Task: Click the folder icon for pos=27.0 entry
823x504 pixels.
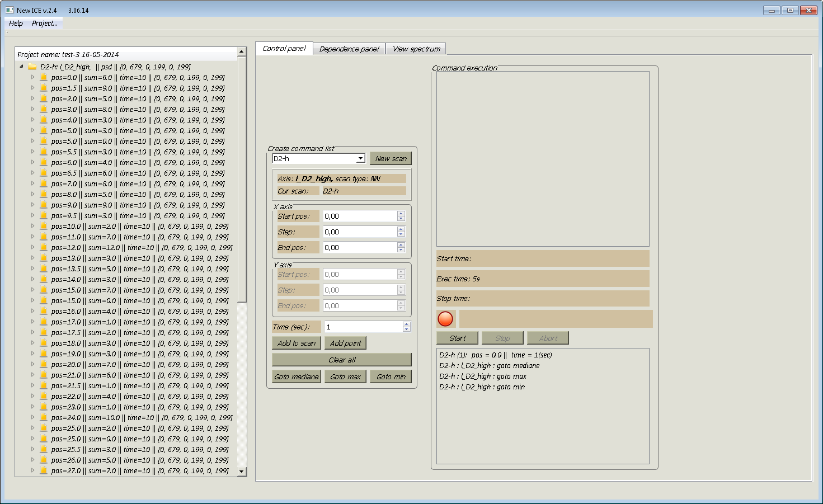Action: click(x=44, y=470)
